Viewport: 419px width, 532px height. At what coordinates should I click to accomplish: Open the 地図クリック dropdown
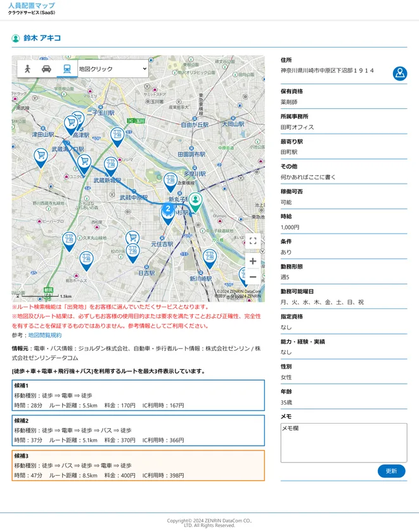coord(113,69)
